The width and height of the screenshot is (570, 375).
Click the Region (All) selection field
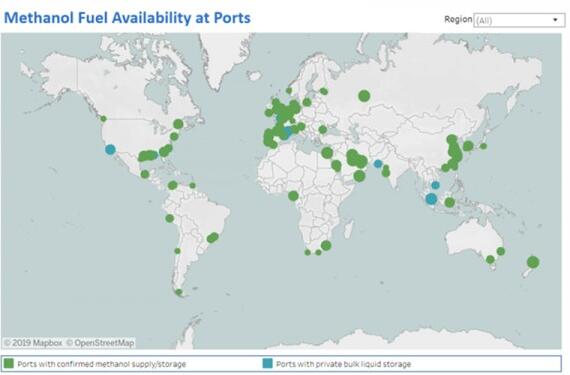pos(519,20)
